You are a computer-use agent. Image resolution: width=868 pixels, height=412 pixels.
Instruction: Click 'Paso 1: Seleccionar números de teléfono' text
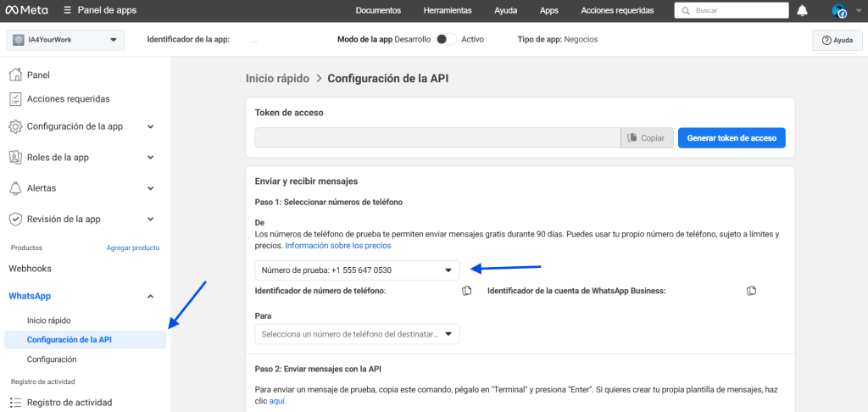click(328, 202)
